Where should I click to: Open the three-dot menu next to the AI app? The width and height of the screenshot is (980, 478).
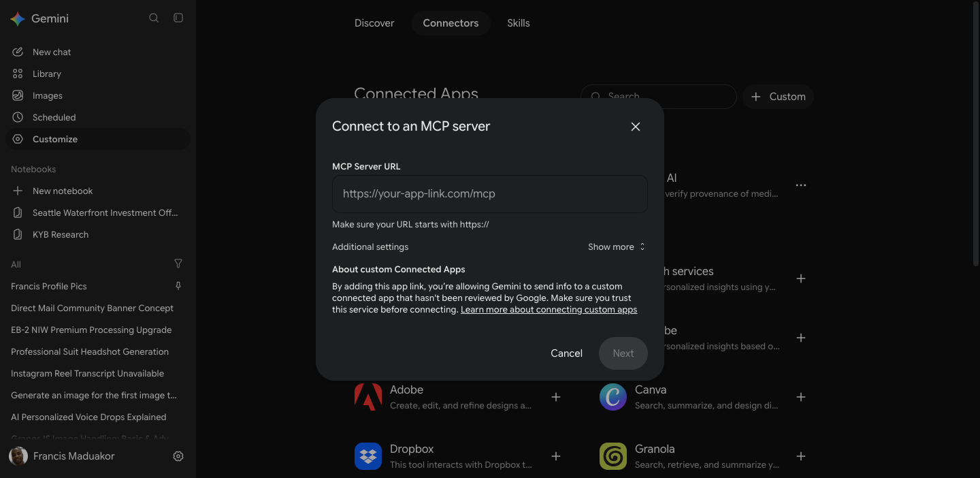tap(801, 185)
